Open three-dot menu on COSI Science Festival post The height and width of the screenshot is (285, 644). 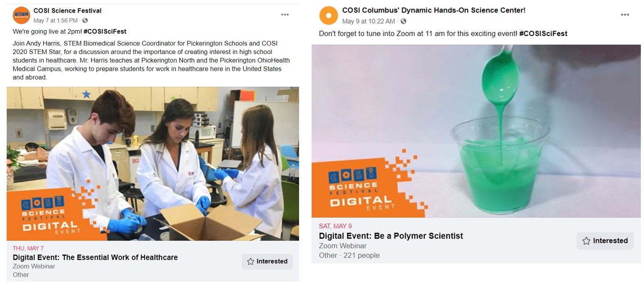point(285,15)
